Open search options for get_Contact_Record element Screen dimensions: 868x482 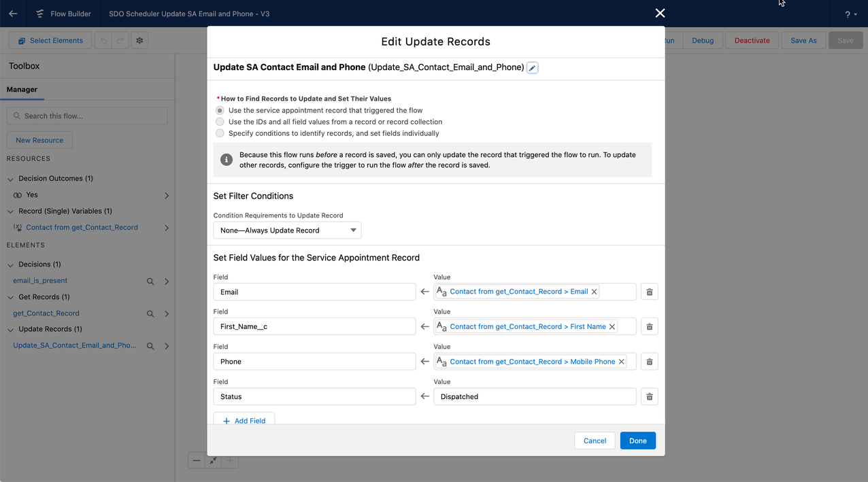click(150, 313)
